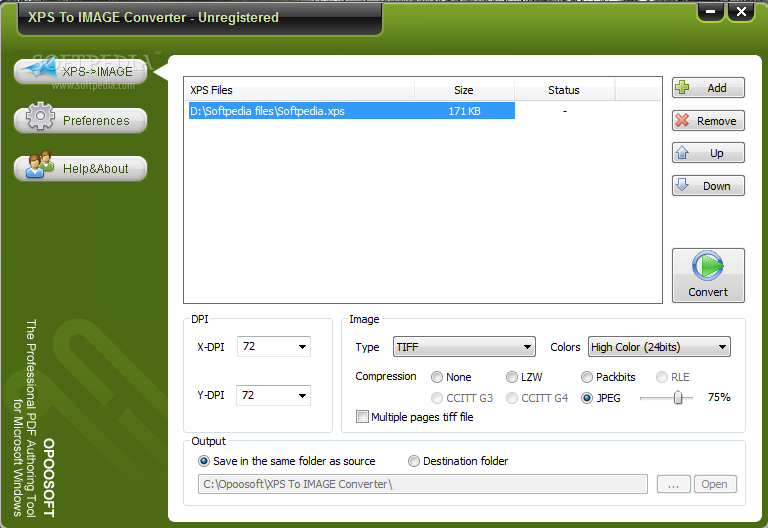Open the output folder with Open button
The width and height of the screenshot is (768, 528).
[x=715, y=484]
